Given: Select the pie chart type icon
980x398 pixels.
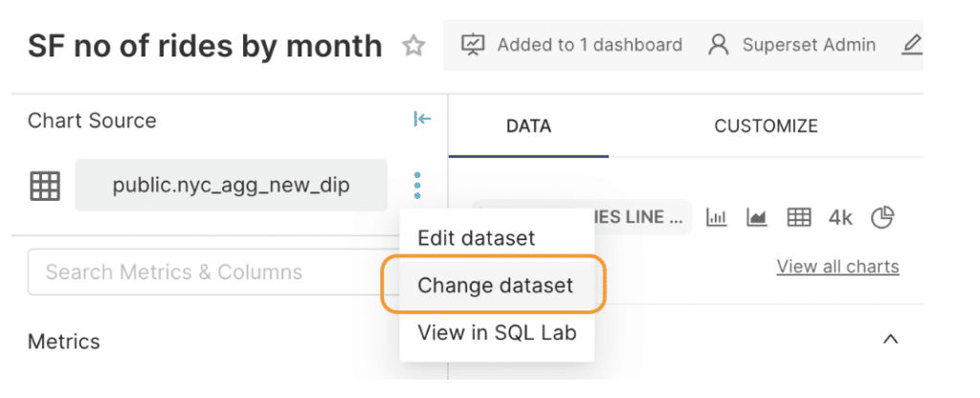Looking at the screenshot, I should pos(881,217).
